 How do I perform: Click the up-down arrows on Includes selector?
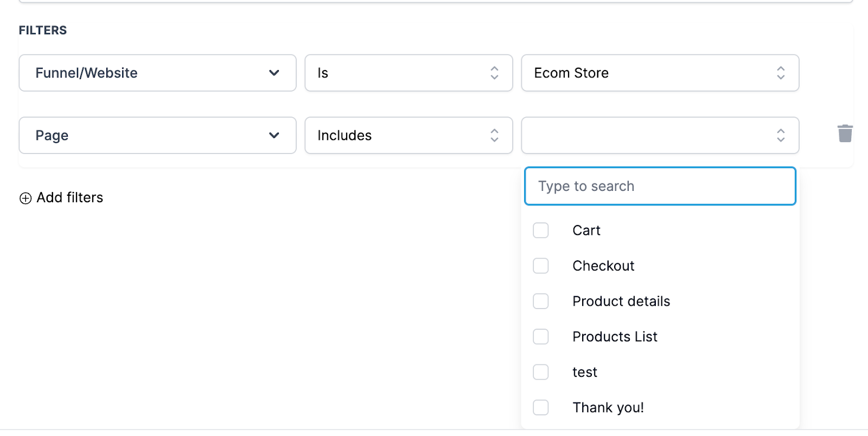pyautogui.click(x=494, y=135)
